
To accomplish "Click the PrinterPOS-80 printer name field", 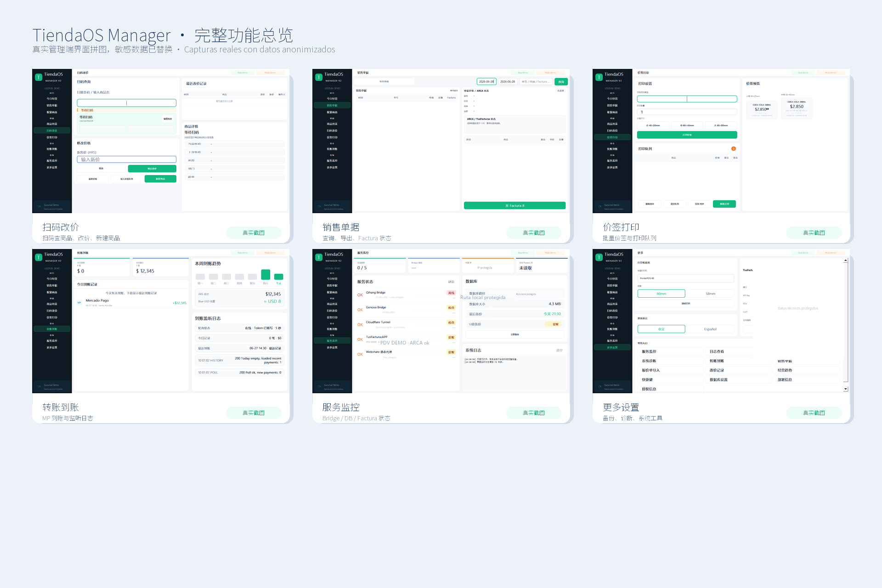I will [686, 278].
